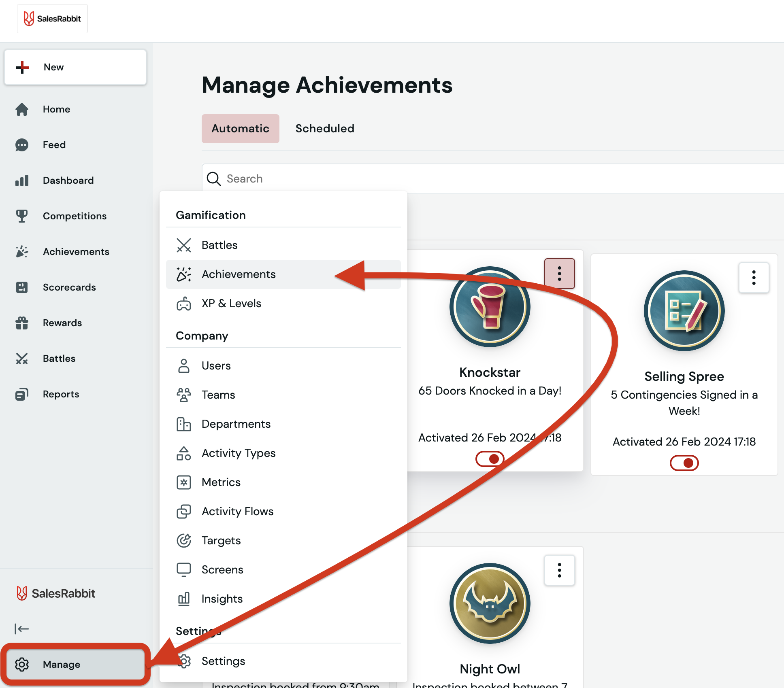Click the Selling Spree checklist badge
This screenshot has height=688, width=784.
tap(684, 311)
